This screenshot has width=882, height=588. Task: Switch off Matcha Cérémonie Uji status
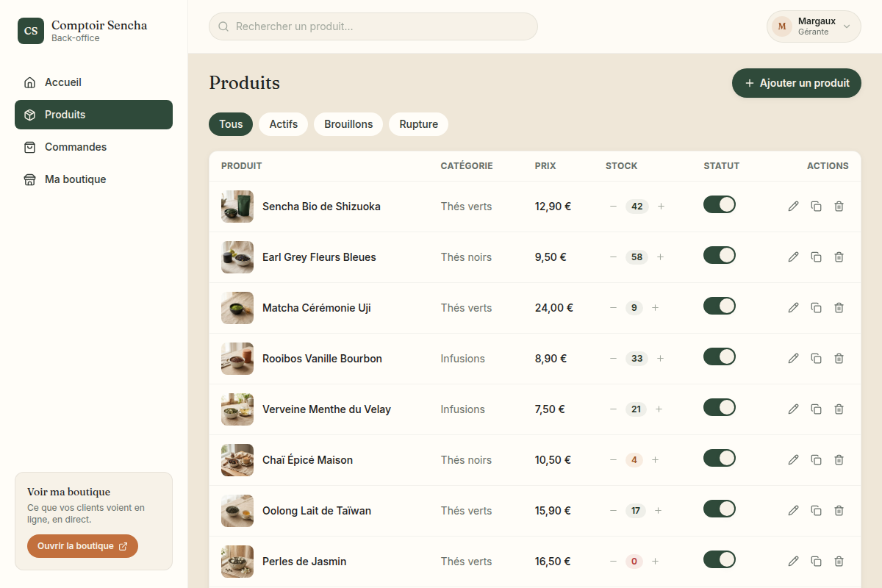pyautogui.click(x=720, y=306)
